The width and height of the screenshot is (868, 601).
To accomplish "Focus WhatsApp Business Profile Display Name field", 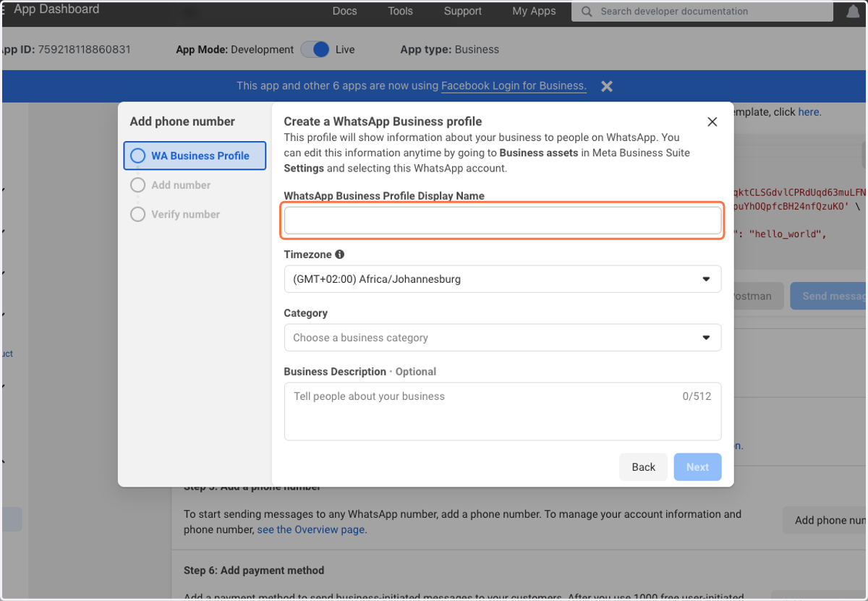I will 503,221.
